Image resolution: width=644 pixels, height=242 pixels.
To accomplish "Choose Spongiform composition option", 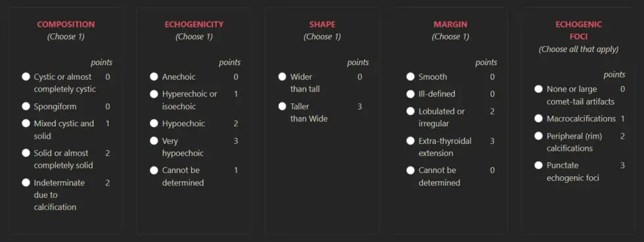I will click(x=26, y=107).
